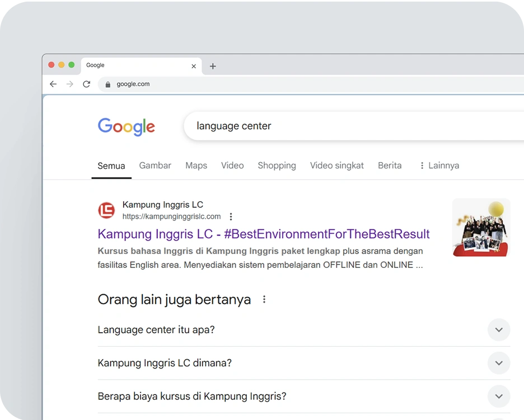Click the yellow macOS minimize button
Screen dimensions: 524x420
click(62, 64)
